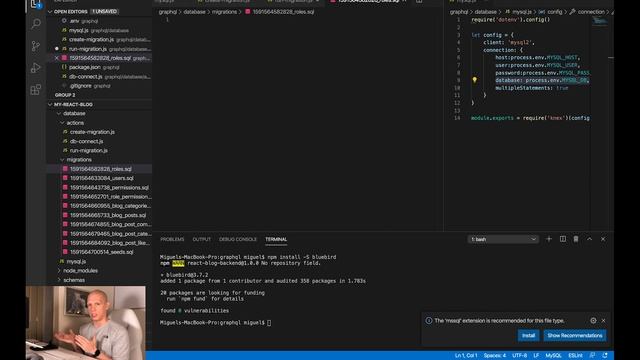The height and width of the screenshot is (360, 640).
Task: Click migrations in roles.sql breadcrumb
Action: tap(224, 12)
